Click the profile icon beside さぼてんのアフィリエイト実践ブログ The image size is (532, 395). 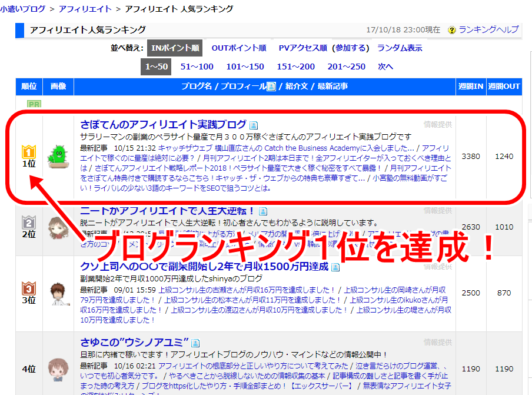(x=254, y=125)
